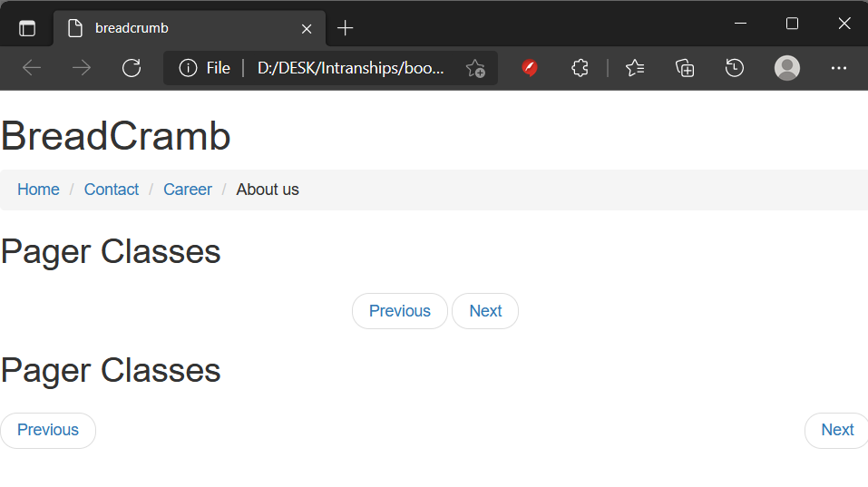Close the breadcrumb tab
Screen dimensions: 868x487
click(307, 29)
